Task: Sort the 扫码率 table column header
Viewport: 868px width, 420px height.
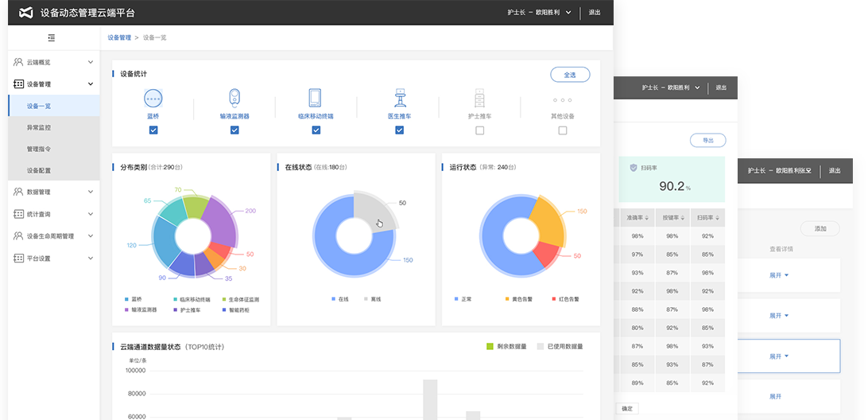Action: [707, 218]
